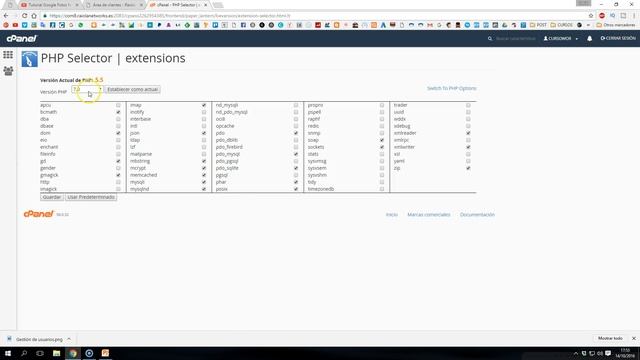Click the cPanel footer logo
The image size is (640, 360).
[x=38, y=214]
